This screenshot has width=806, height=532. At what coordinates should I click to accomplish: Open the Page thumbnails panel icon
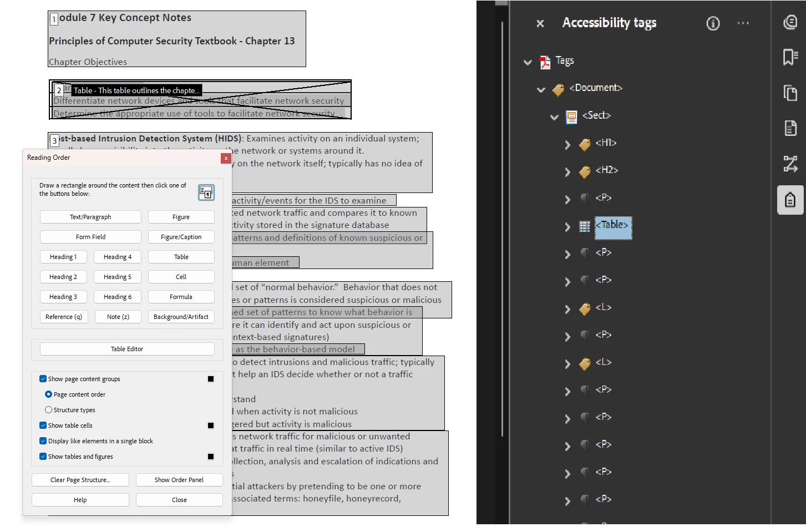[x=790, y=93]
